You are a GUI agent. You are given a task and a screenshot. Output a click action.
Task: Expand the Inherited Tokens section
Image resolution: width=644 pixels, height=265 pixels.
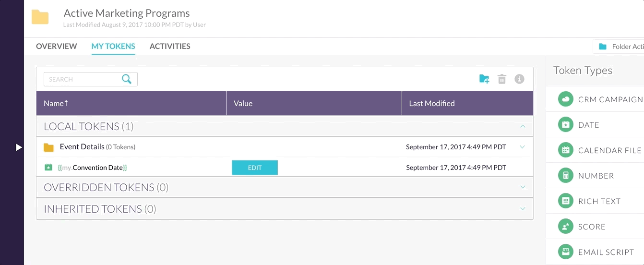coord(523,209)
